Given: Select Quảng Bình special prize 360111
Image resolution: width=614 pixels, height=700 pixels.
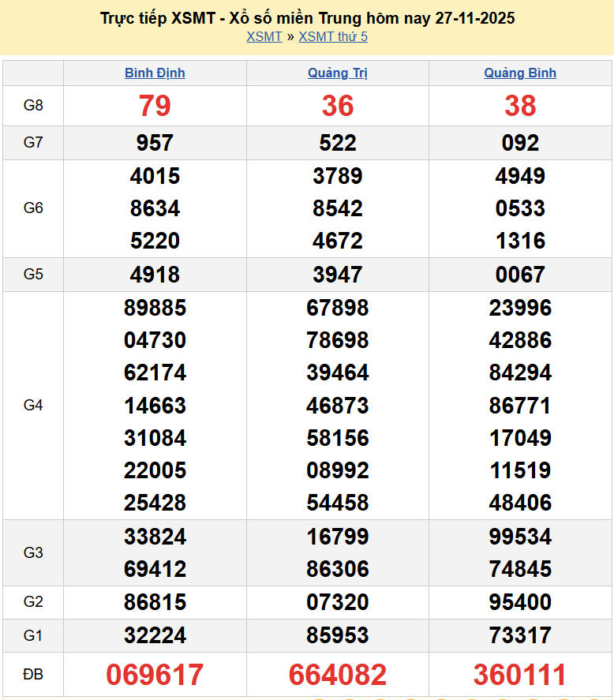Looking at the screenshot, I should (520, 675).
